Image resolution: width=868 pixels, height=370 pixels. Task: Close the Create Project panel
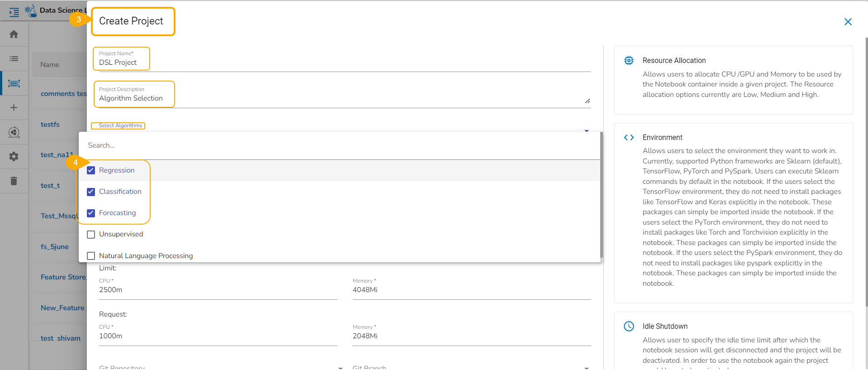[x=848, y=22]
